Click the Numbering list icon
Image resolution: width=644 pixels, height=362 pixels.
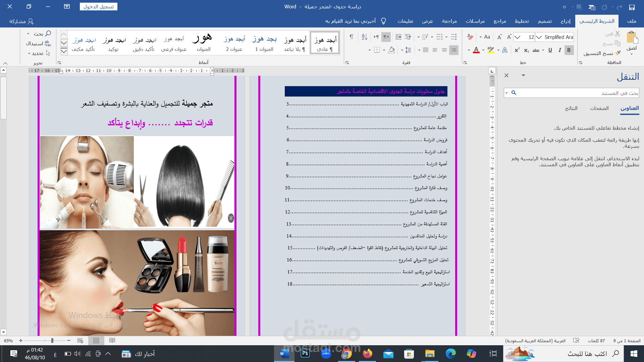tap(439, 37)
